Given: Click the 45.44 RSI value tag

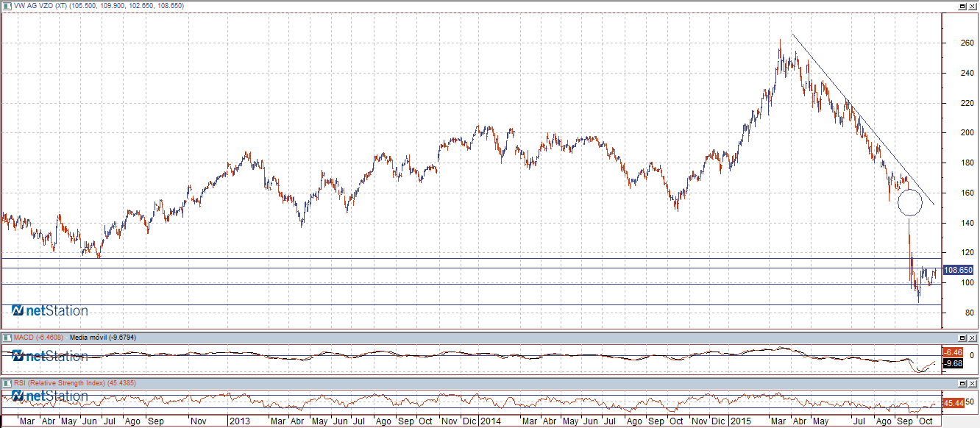Looking at the screenshot, I should tap(953, 403).
